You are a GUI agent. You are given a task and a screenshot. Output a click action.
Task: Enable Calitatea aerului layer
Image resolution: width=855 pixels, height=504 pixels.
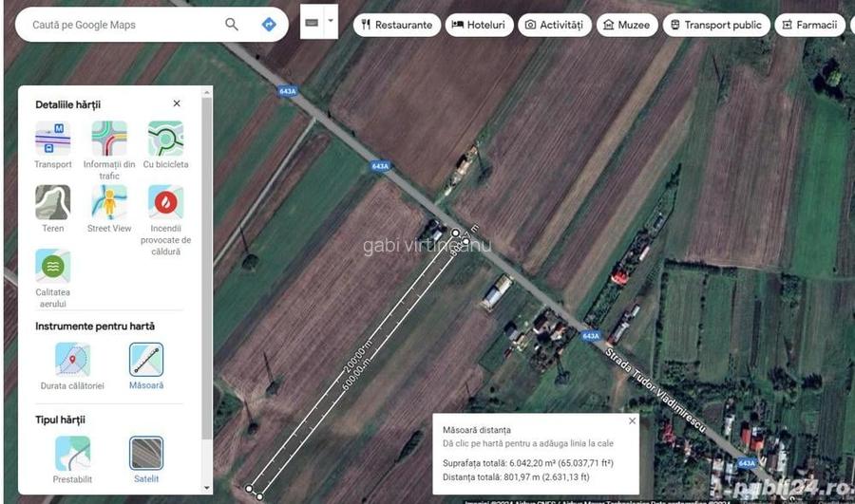[53, 278]
